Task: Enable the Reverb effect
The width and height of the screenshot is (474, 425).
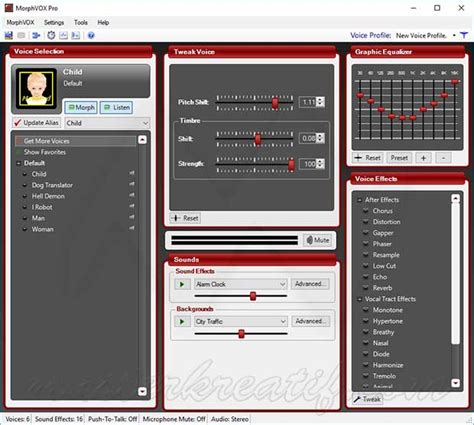Action: tap(366, 288)
